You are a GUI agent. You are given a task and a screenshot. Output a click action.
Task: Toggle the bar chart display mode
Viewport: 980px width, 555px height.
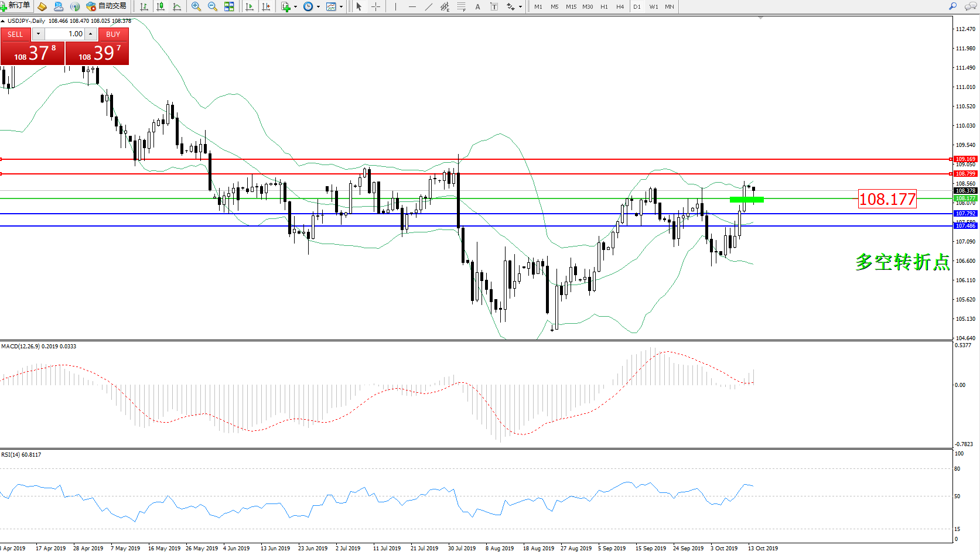tap(144, 6)
